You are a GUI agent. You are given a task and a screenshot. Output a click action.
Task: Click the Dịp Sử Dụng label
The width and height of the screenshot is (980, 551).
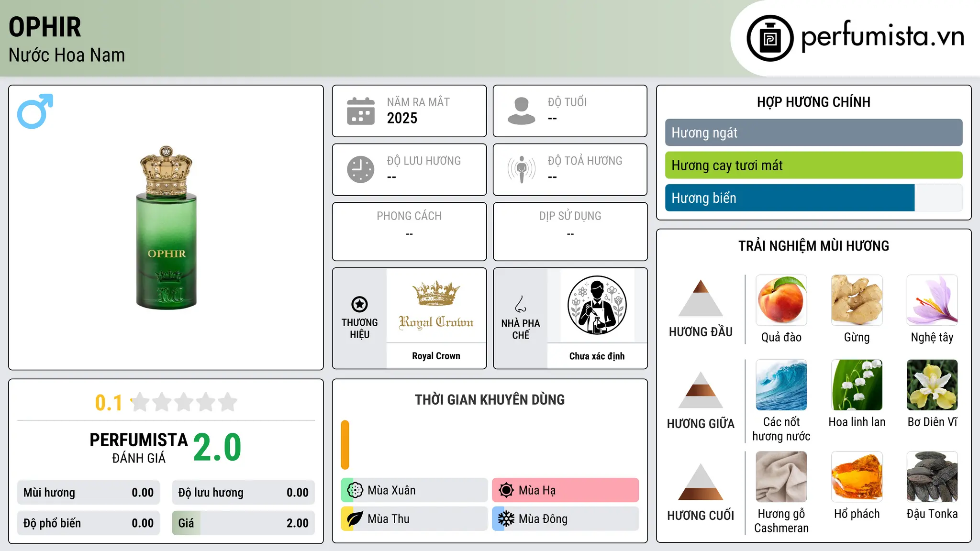(570, 216)
